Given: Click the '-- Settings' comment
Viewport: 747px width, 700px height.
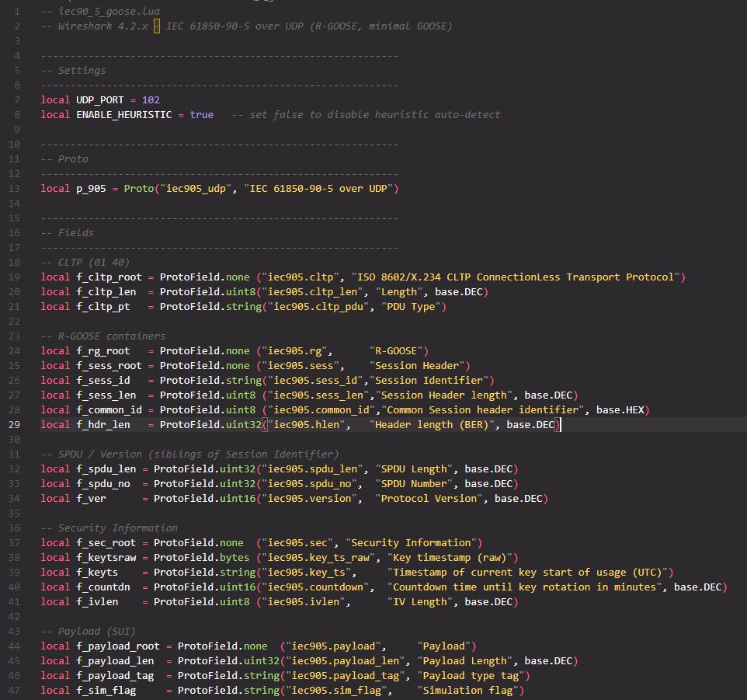Looking at the screenshot, I should click(73, 71).
